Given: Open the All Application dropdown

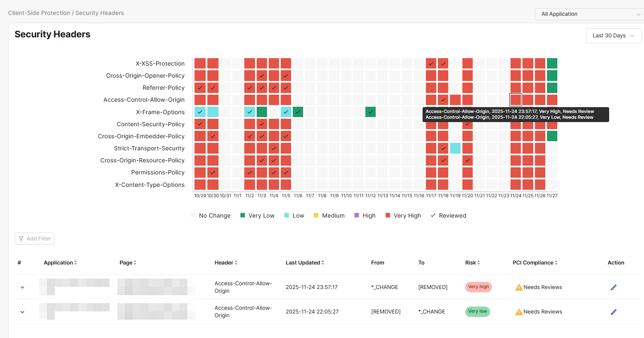Looking at the screenshot, I should click(589, 14).
